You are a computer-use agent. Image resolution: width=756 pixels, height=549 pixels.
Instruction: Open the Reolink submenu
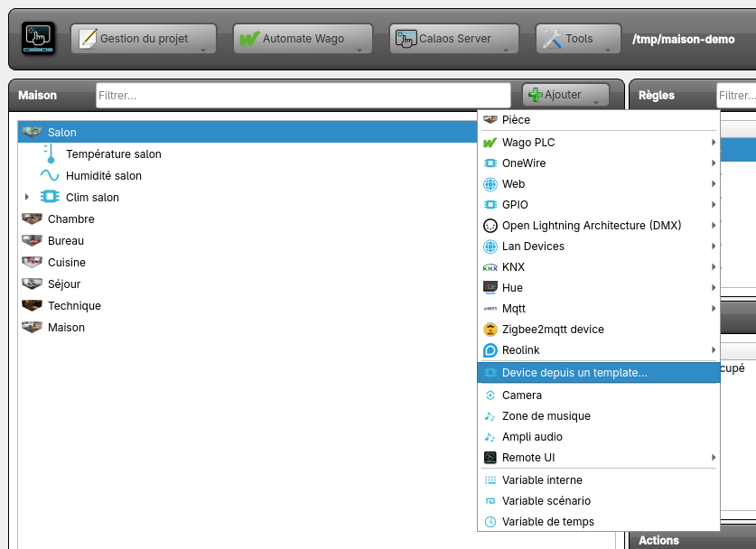598,350
